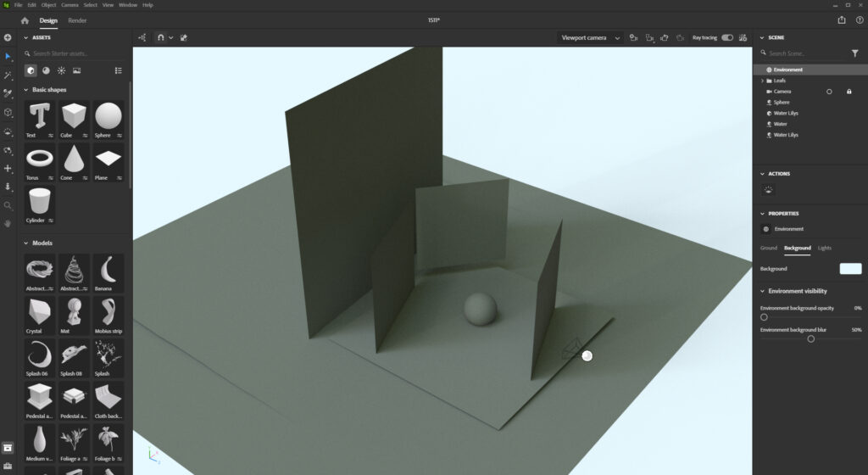Click the Add and Import plus icon

8,37
